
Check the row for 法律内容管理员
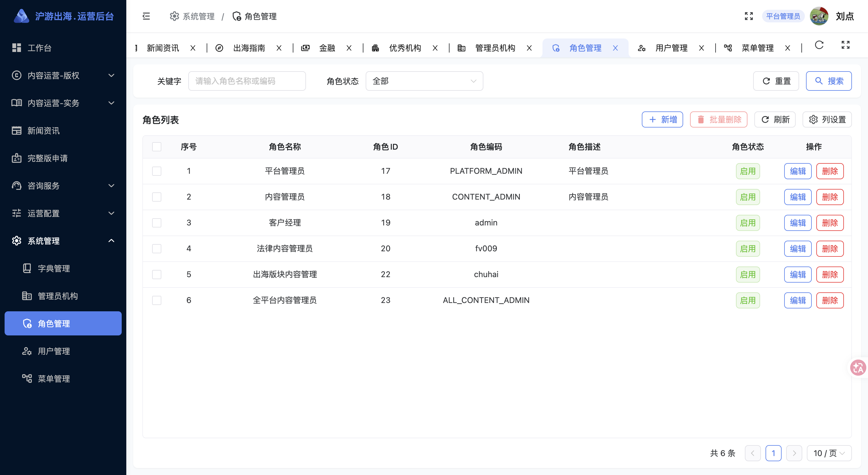tap(157, 248)
